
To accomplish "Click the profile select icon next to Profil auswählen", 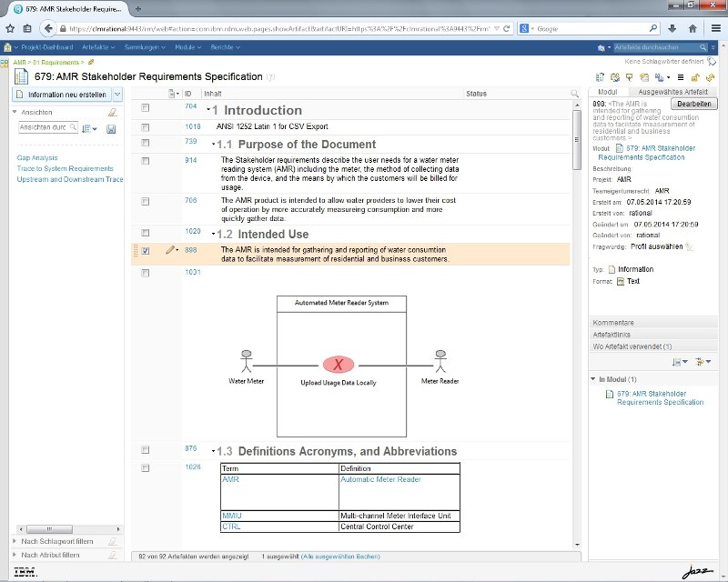I will point(690,247).
